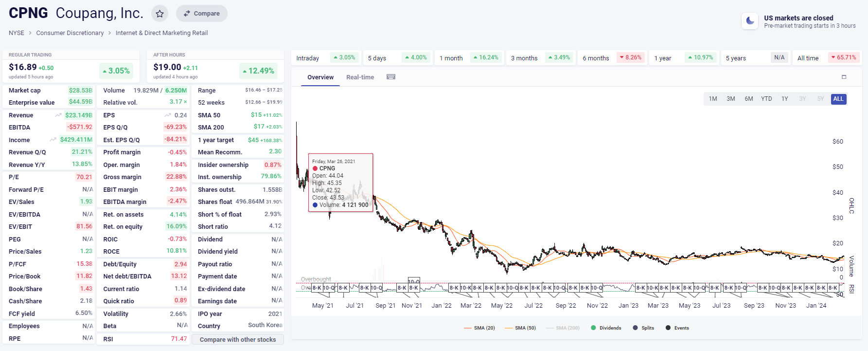The image size is (868, 351).
Task: Set the chart range to YTD
Action: click(766, 99)
